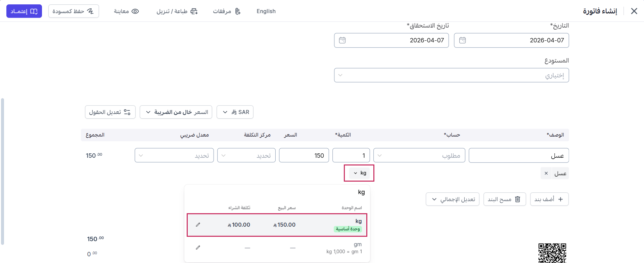
Task: Click the QR code image
Action: pos(552,253)
